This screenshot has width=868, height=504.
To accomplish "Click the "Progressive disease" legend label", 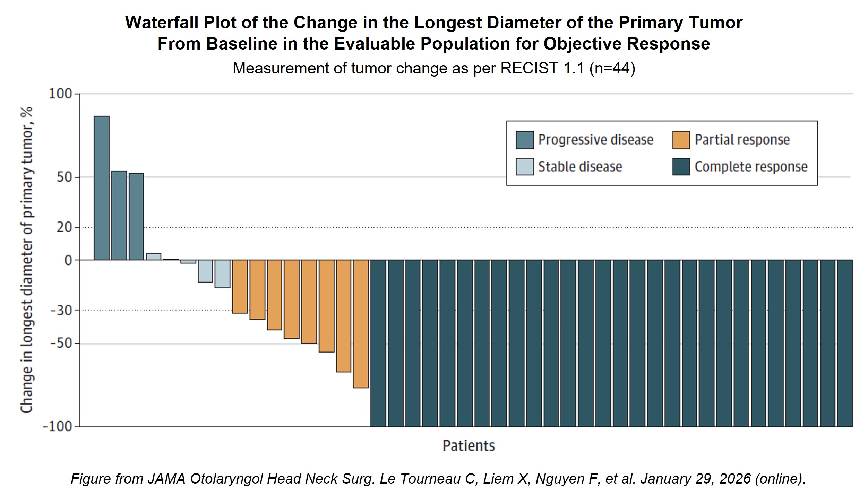I will pos(595,140).
